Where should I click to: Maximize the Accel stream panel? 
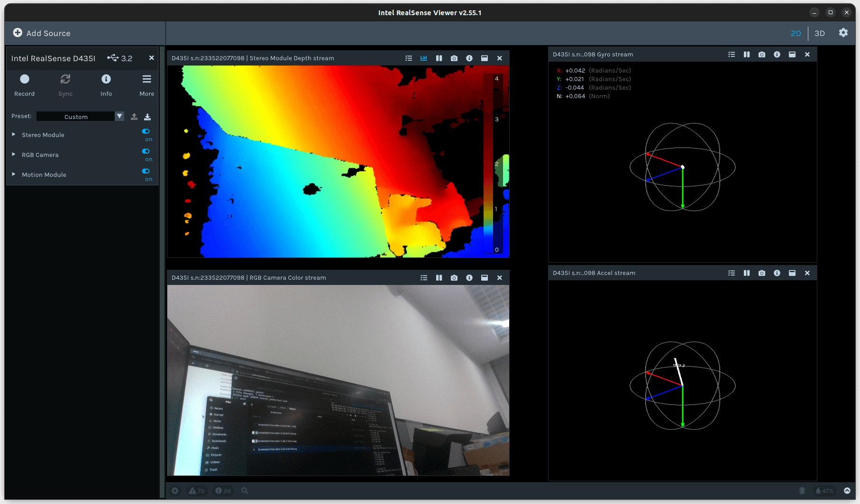792,273
